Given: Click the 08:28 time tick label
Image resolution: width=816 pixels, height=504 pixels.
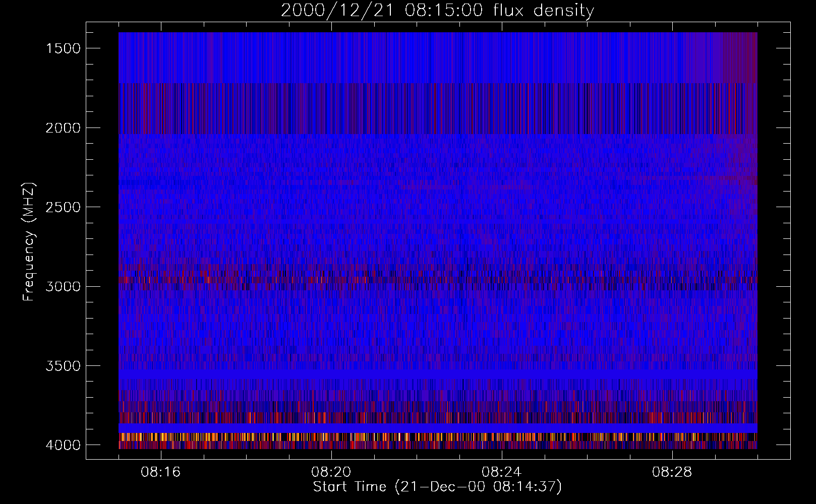Looking at the screenshot, I should click(x=672, y=472).
